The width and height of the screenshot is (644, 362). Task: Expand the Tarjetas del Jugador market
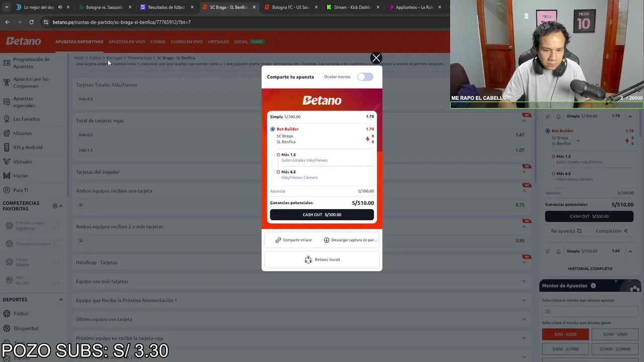pos(524,172)
